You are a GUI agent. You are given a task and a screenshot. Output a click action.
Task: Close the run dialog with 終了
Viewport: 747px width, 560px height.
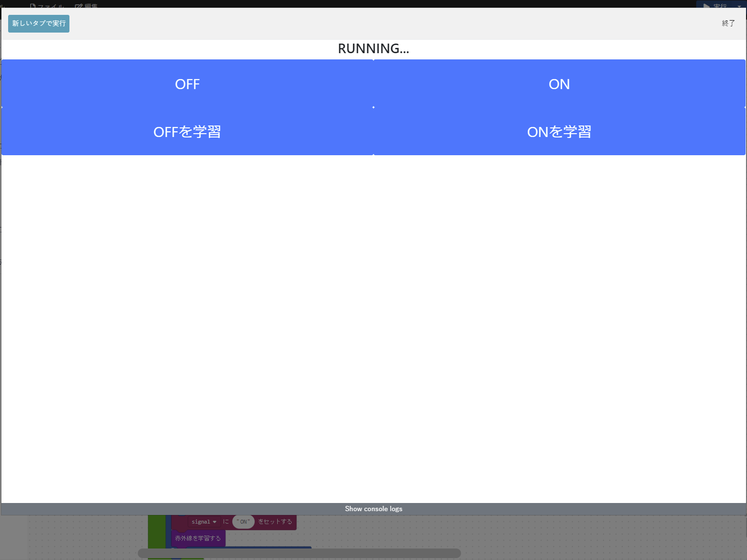tap(728, 23)
